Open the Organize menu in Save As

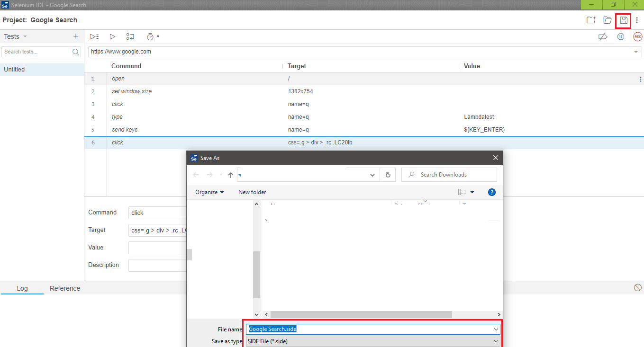pos(209,192)
